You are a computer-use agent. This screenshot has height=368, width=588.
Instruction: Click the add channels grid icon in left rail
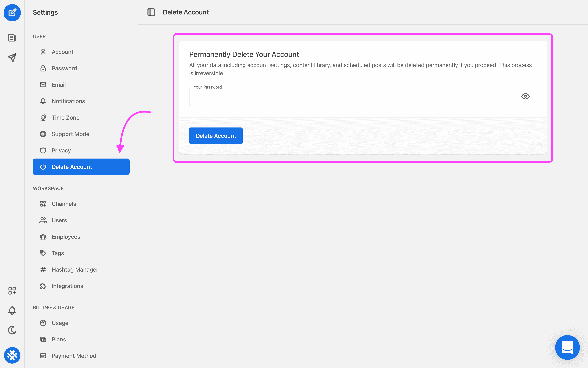[x=12, y=291]
